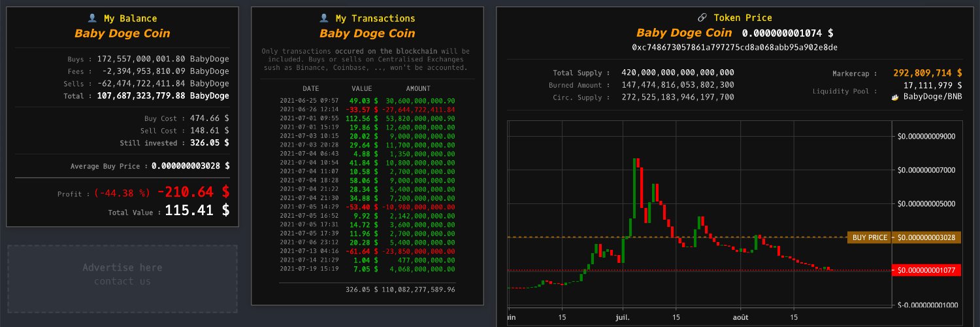Click the transactions total 110,082,277,589.96
The width and height of the screenshot is (980, 327).
point(418,289)
